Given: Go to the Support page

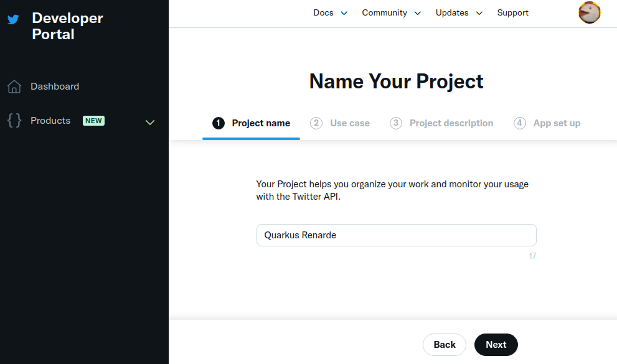Looking at the screenshot, I should click(x=512, y=12).
